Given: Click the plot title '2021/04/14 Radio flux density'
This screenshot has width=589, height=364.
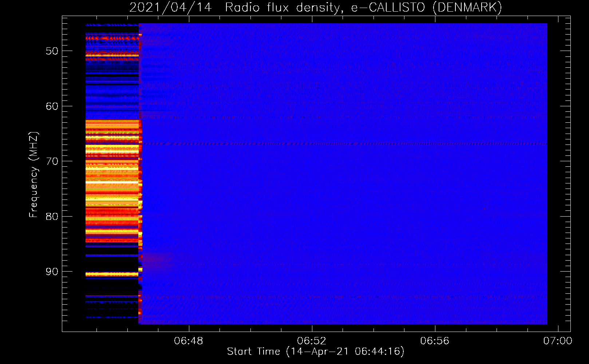Looking at the screenshot, I should (316, 7).
